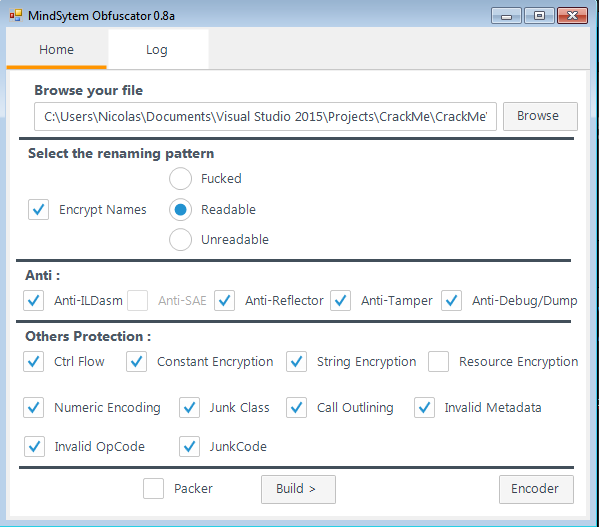Switch to the Log tab
Image resolution: width=599 pixels, height=527 pixels.
coord(158,50)
